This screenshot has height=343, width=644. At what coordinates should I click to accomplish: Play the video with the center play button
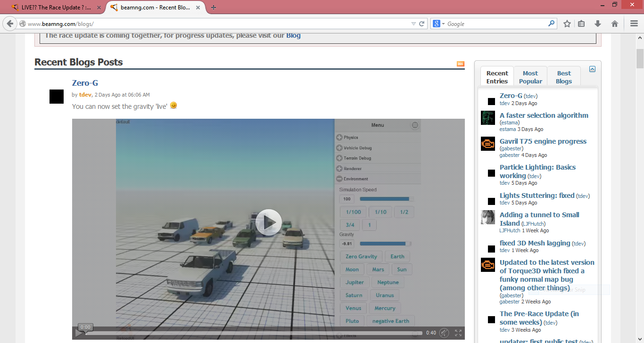tap(269, 222)
